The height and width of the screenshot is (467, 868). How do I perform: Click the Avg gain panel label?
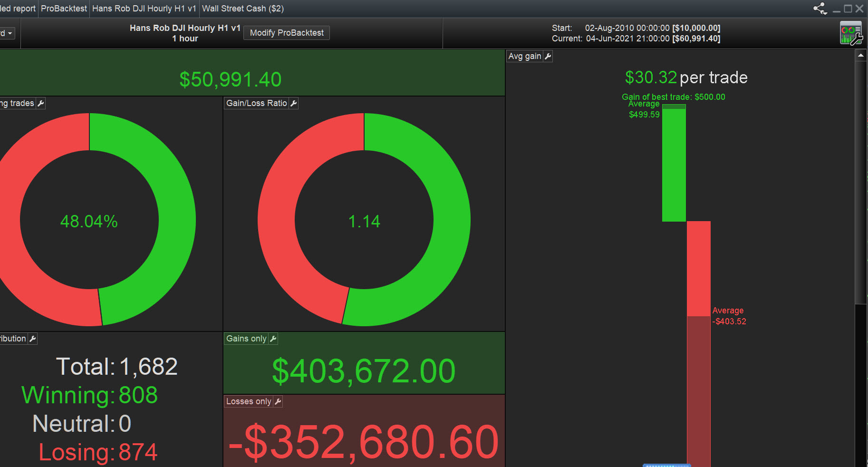click(525, 56)
